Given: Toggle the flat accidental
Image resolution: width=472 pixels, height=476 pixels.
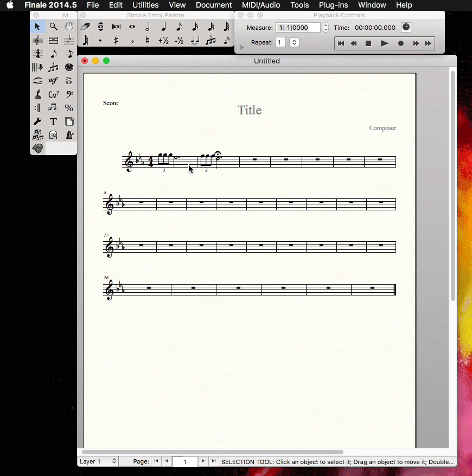Looking at the screenshot, I should click(x=132, y=41).
